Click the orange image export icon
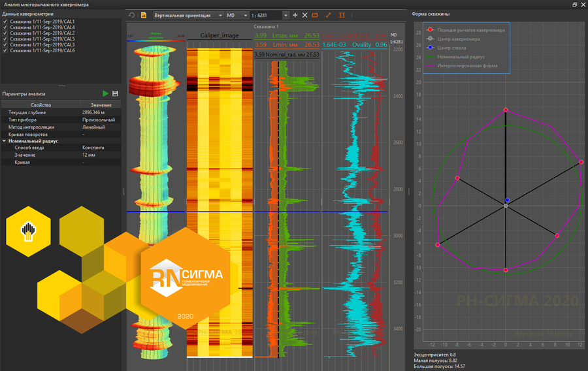 tap(143, 14)
